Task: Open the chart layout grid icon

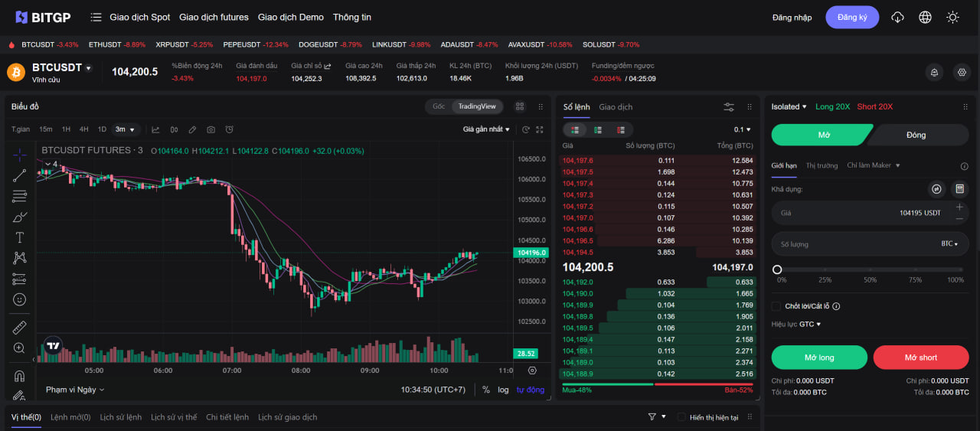Action: [520, 106]
